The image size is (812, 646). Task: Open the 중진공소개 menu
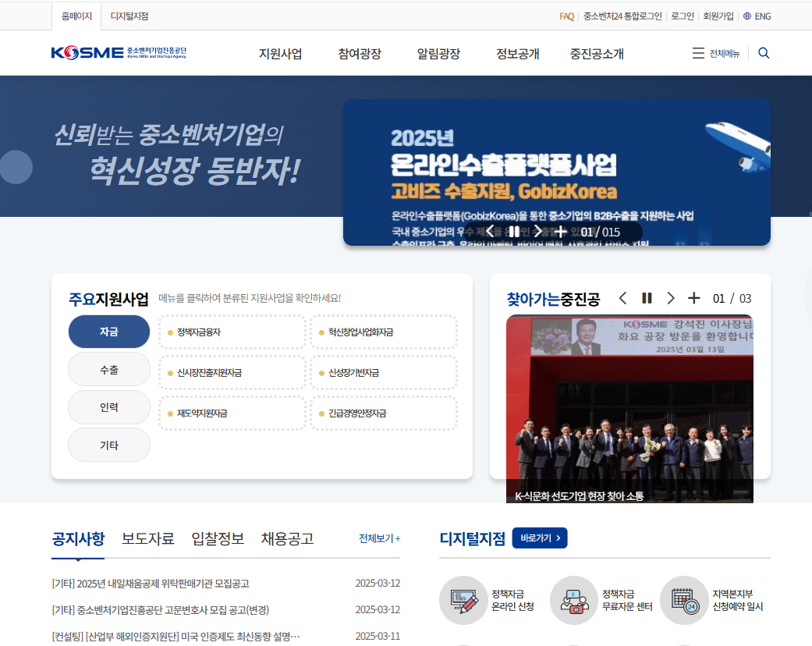point(597,53)
